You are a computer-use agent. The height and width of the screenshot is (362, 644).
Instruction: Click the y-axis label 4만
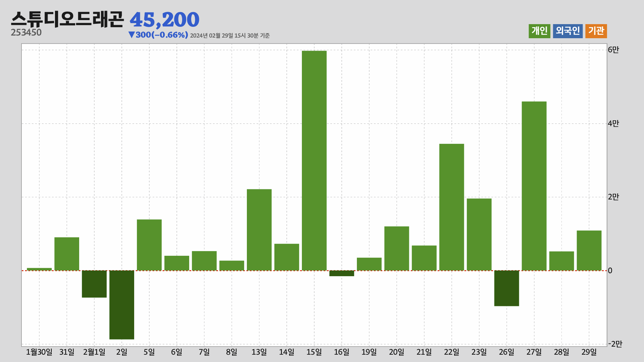tap(613, 124)
